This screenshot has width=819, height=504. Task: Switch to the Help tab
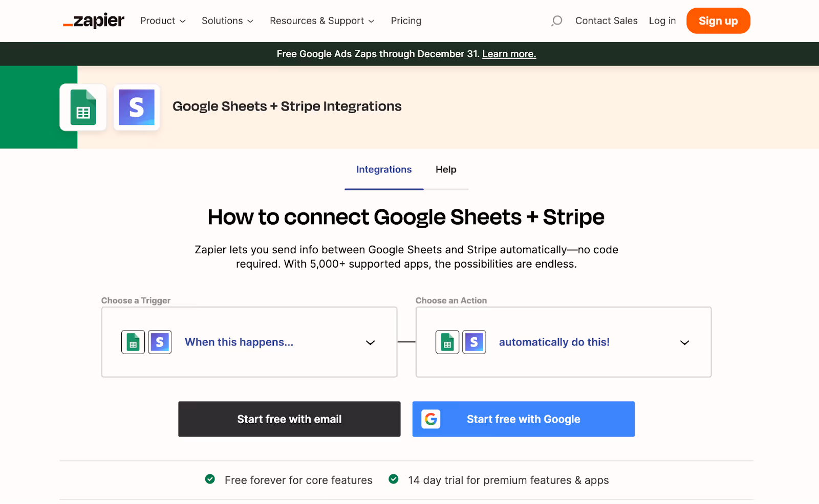pyautogui.click(x=446, y=170)
